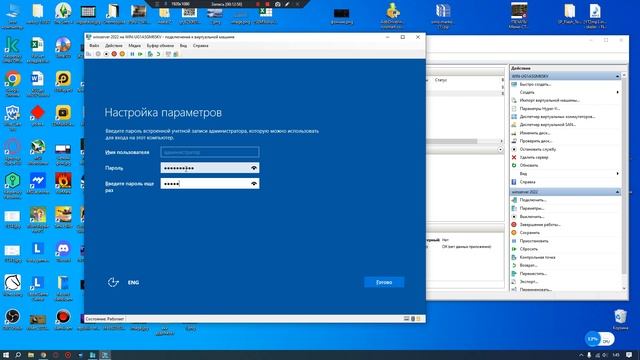Screen dimensions: 640x360
Task: Click Импорт виртуальной машины
Action: 549,100
